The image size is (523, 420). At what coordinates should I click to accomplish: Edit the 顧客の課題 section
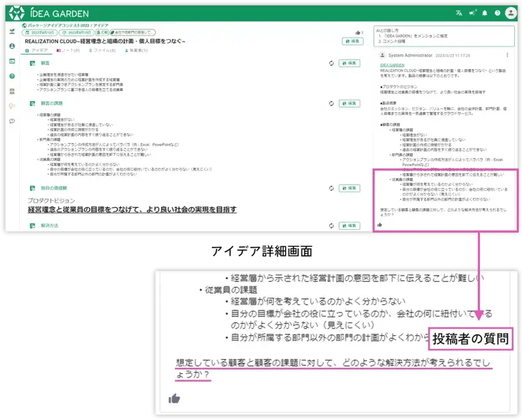(349, 103)
